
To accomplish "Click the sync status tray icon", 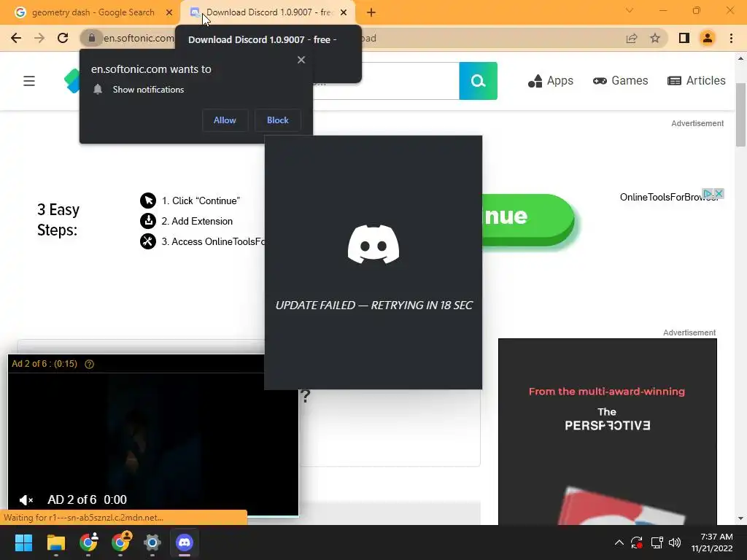I will click(x=637, y=542).
